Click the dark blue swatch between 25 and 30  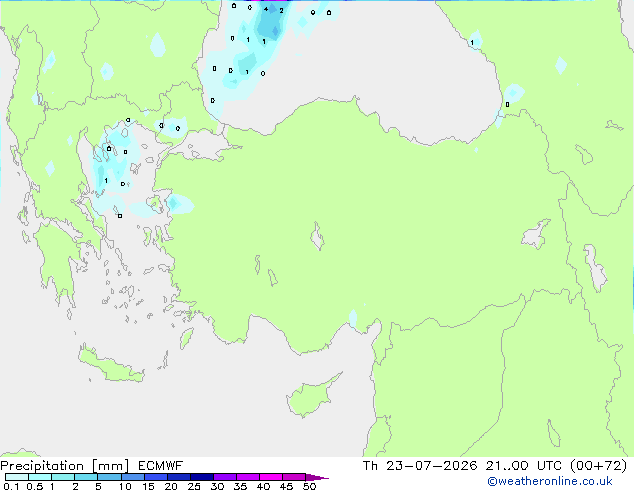point(202,477)
